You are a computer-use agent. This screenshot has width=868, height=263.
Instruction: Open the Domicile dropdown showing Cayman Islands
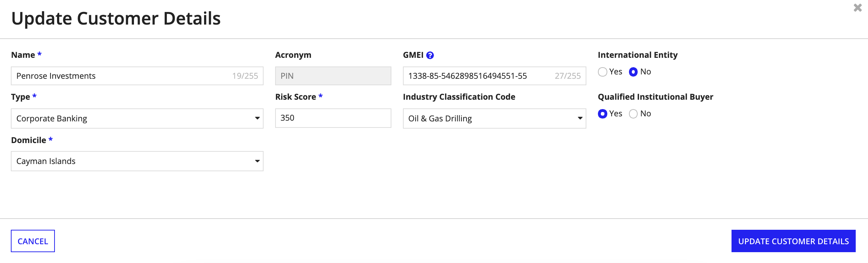tap(137, 161)
